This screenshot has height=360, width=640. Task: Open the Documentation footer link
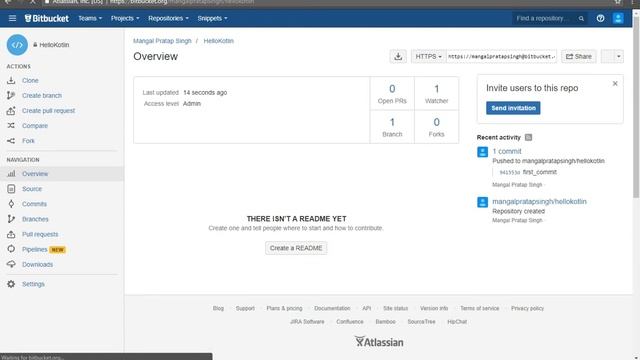pos(332,308)
